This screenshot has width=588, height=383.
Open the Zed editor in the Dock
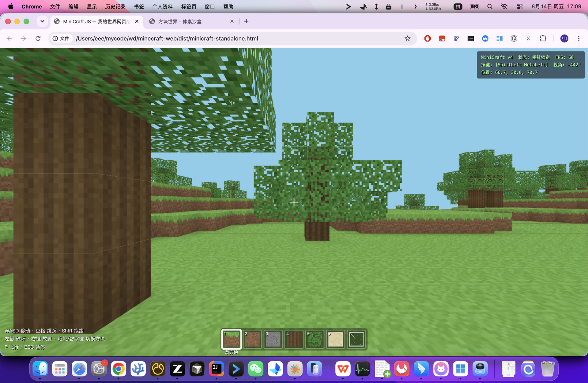(177, 369)
